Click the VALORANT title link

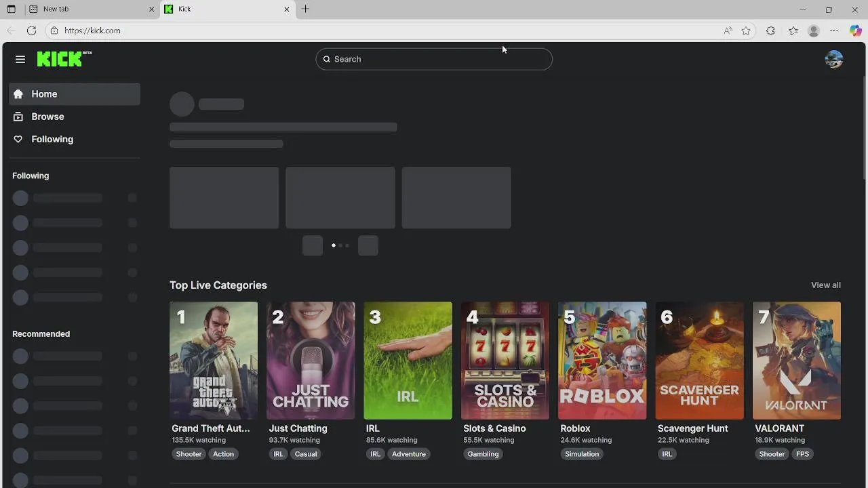[x=779, y=428]
